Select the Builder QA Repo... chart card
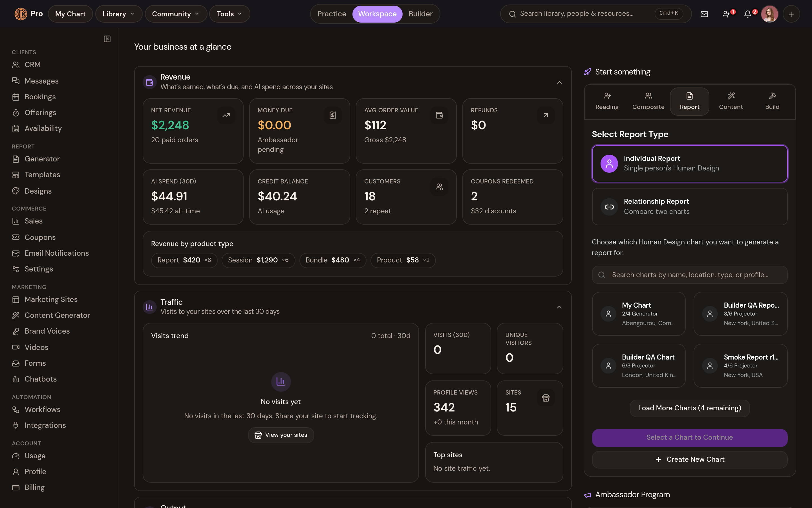Screen dimensions: 812x508 pyautogui.click(x=740, y=314)
